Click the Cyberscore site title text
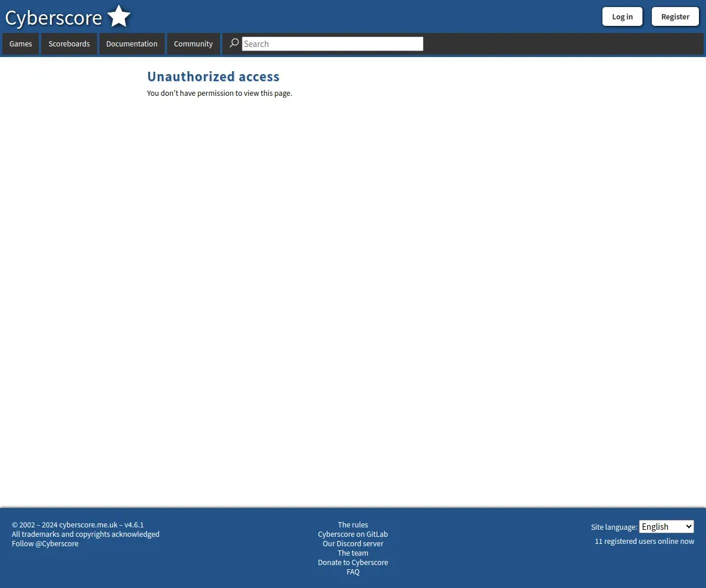Viewport: 706px width, 588px height. tap(54, 18)
